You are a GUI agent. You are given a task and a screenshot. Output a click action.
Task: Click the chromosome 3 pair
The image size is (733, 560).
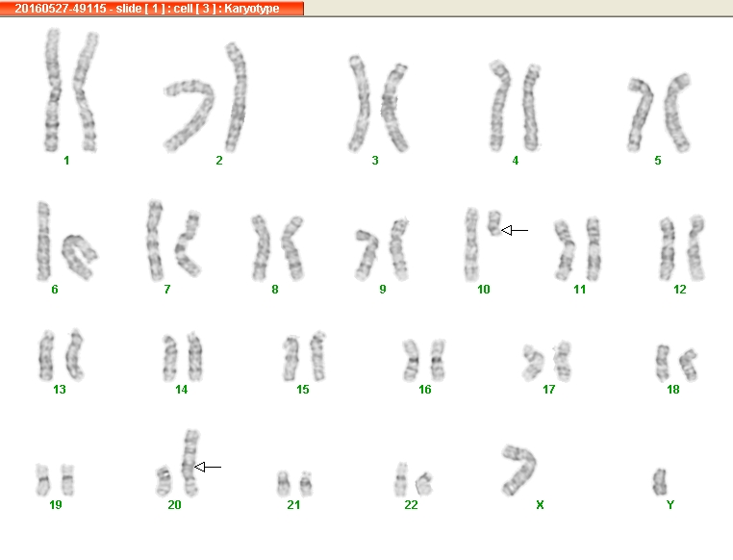379,104
